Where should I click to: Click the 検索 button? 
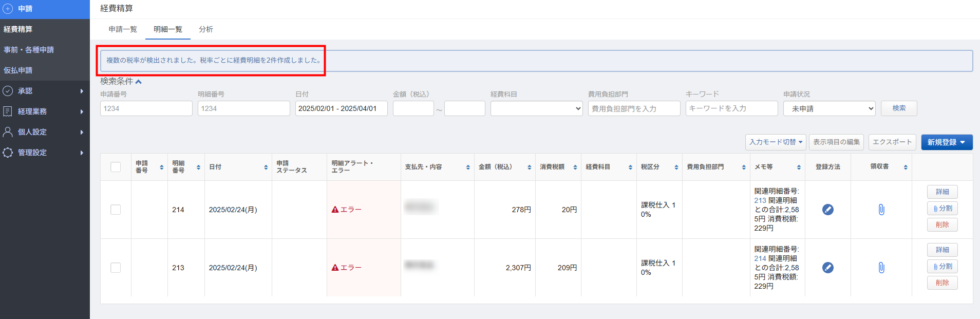(x=898, y=108)
